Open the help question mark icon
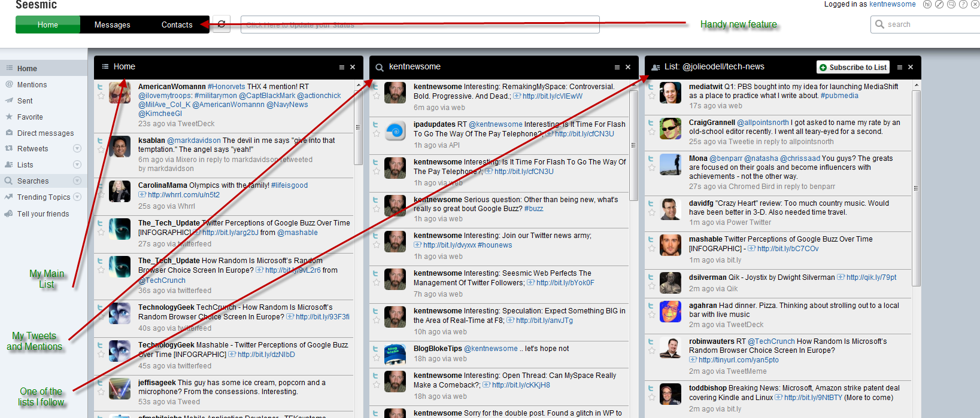The image size is (980, 418). pos(963,4)
